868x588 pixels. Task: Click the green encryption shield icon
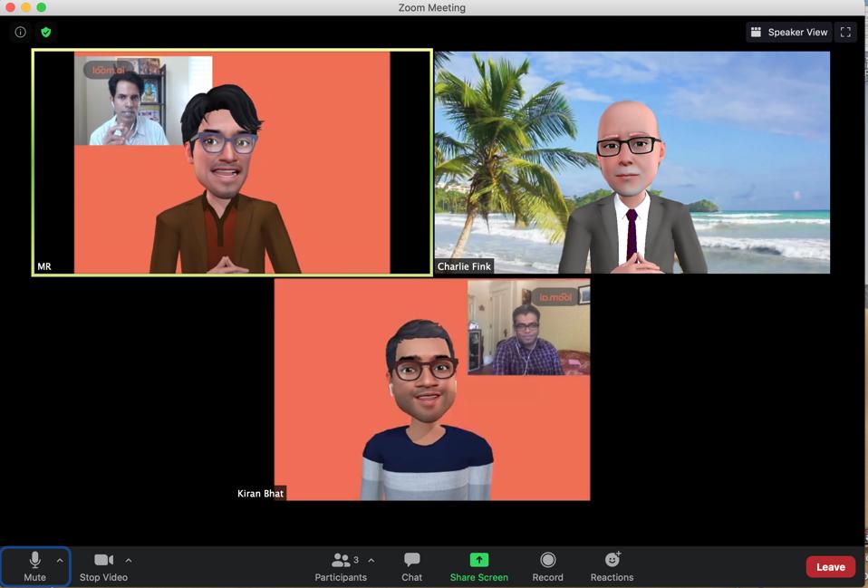pos(45,32)
